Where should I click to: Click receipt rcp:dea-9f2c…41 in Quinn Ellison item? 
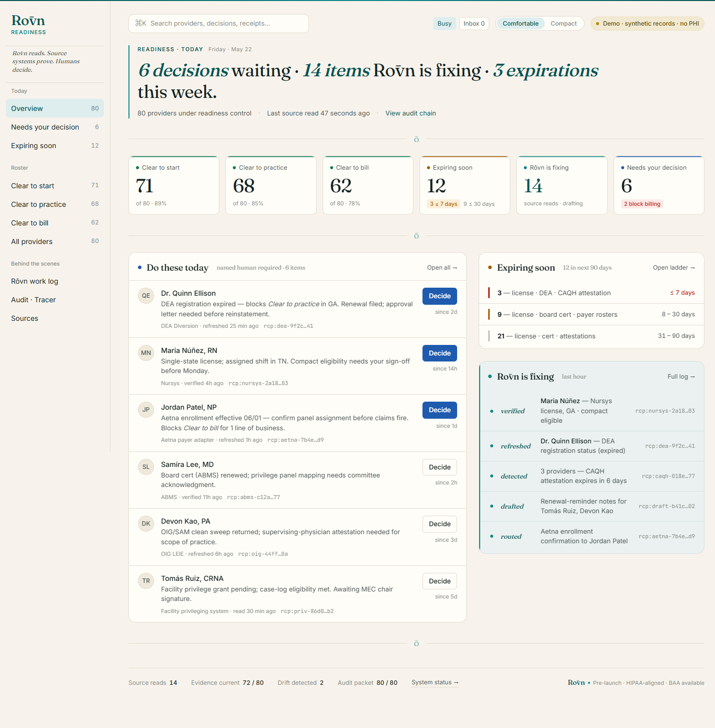coord(289,326)
